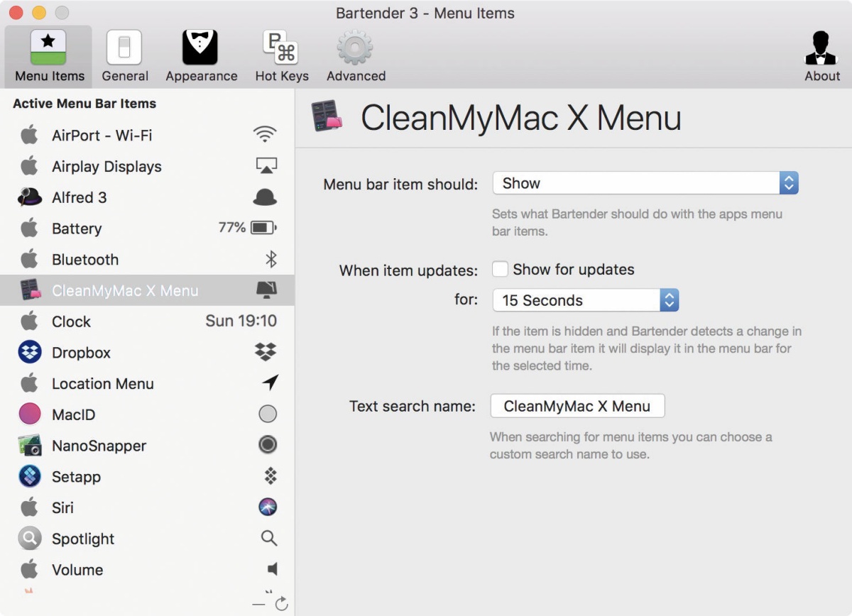This screenshot has width=852, height=616.
Task: Select the MacID item label
Action: pos(73,414)
